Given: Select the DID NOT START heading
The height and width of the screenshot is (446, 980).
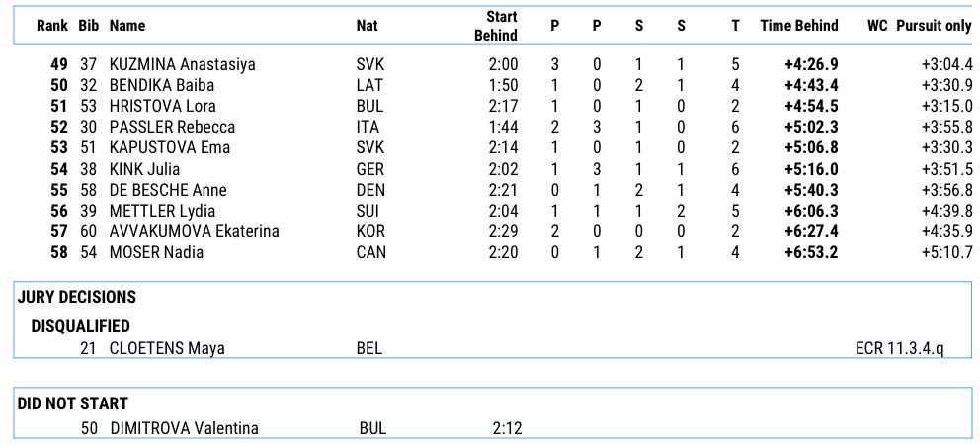Looking at the screenshot, I should pos(73,403).
